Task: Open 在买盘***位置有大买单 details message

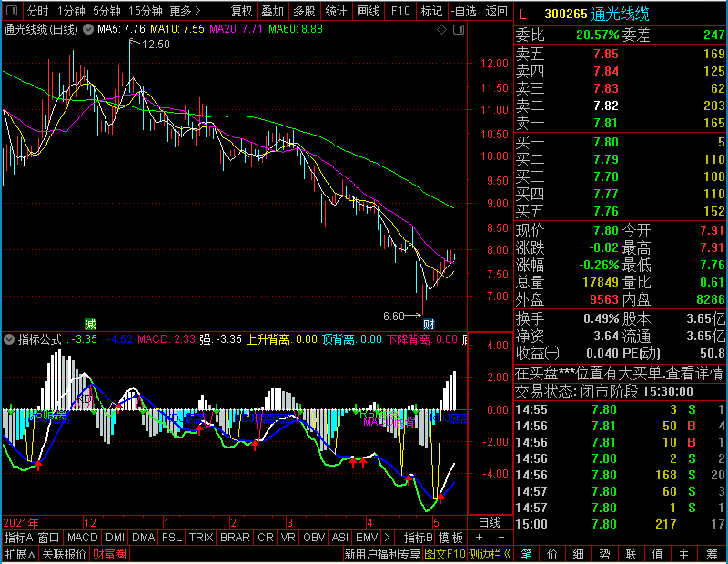Action: point(619,373)
